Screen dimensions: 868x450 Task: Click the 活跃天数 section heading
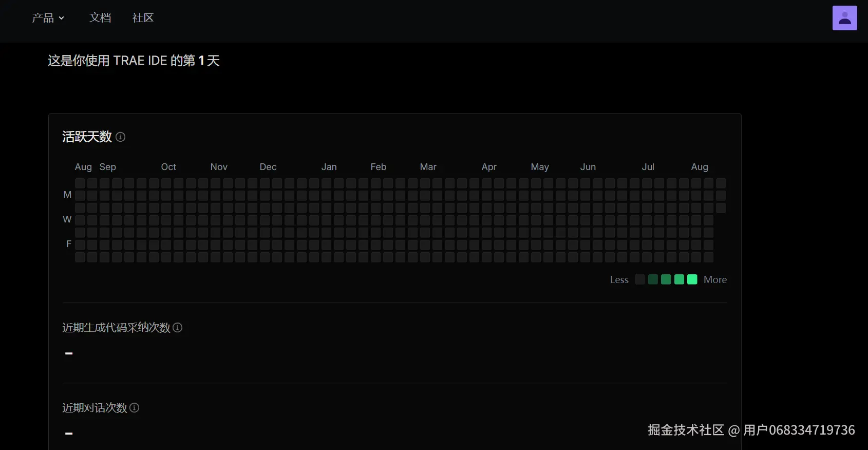click(87, 137)
